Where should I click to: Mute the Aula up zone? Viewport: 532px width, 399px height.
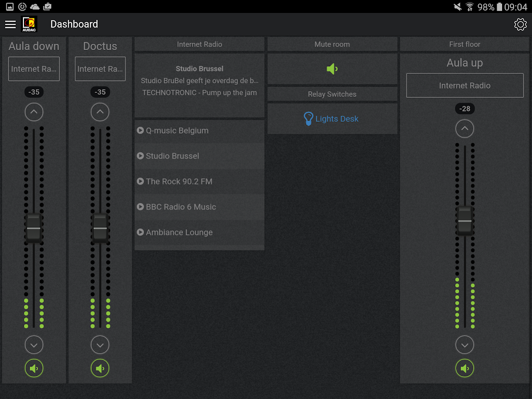coord(465,368)
